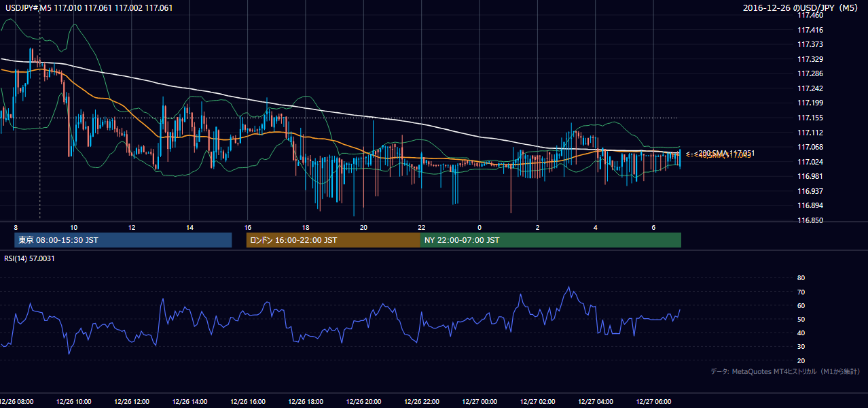Click price axis label 117.068

(x=810, y=147)
